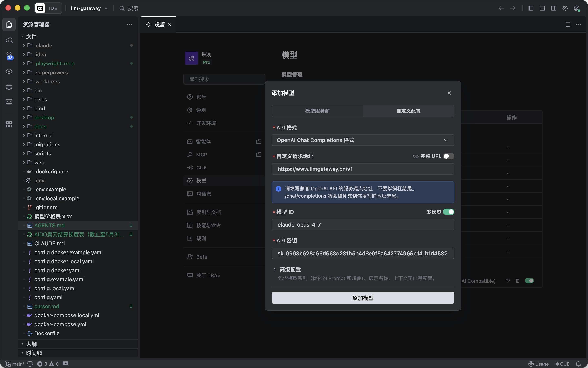Toggle the bottom panel layout icon
The height and width of the screenshot is (368, 588).
[542, 8]
